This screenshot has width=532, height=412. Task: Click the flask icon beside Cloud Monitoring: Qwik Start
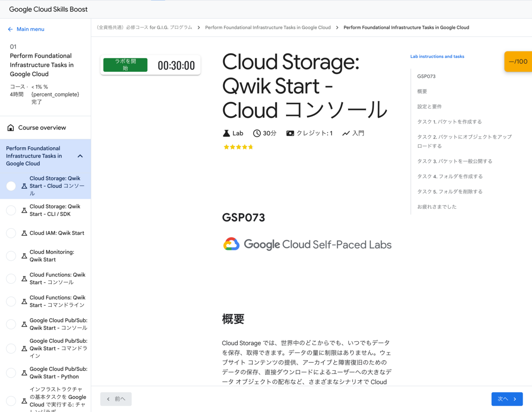pyautogui.click(x=23, y=256)
